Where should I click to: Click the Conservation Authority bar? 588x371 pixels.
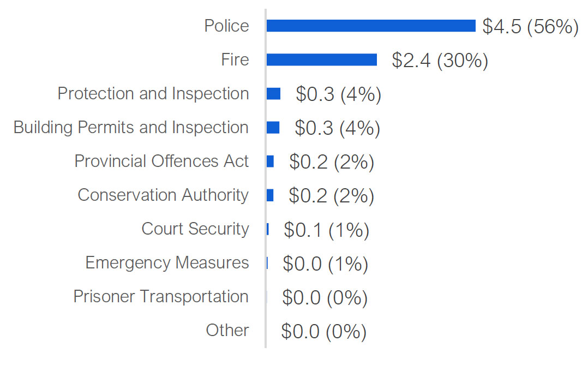click(x=270, y=195)
